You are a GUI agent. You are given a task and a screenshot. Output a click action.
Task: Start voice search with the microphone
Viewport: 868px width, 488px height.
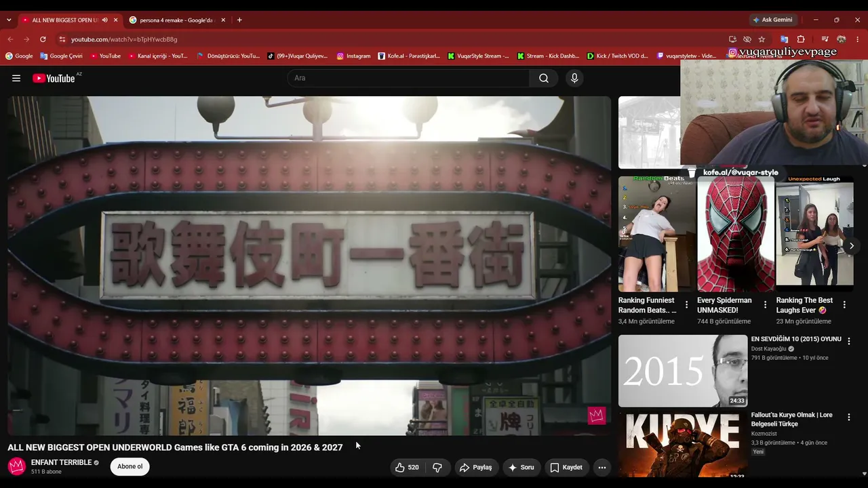click(574, 78)
